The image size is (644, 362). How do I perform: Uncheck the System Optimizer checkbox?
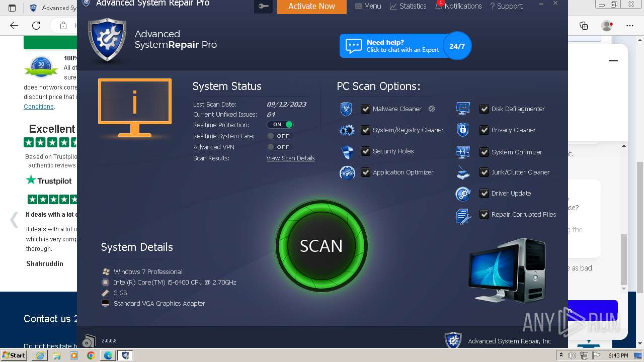(484, 152)
